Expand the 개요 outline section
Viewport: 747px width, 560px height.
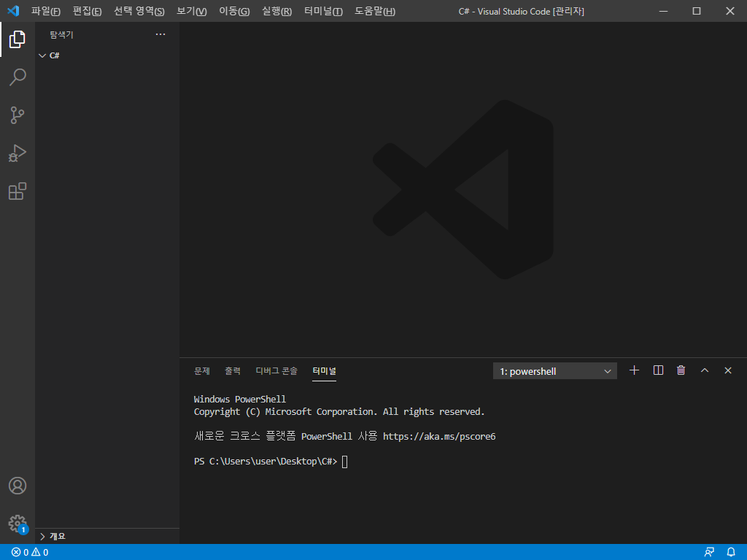(x=107, y=536)
